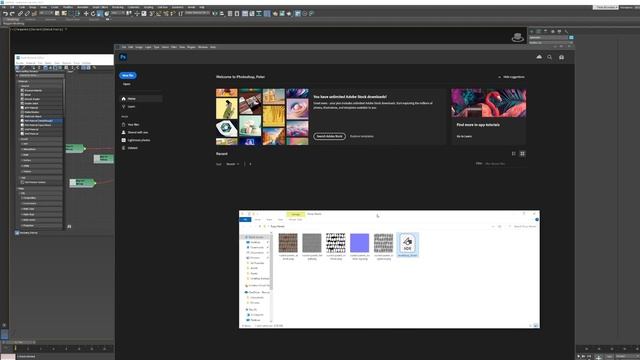Select the Unlink Selection tool in 3ds Max

tap(27, 13)
